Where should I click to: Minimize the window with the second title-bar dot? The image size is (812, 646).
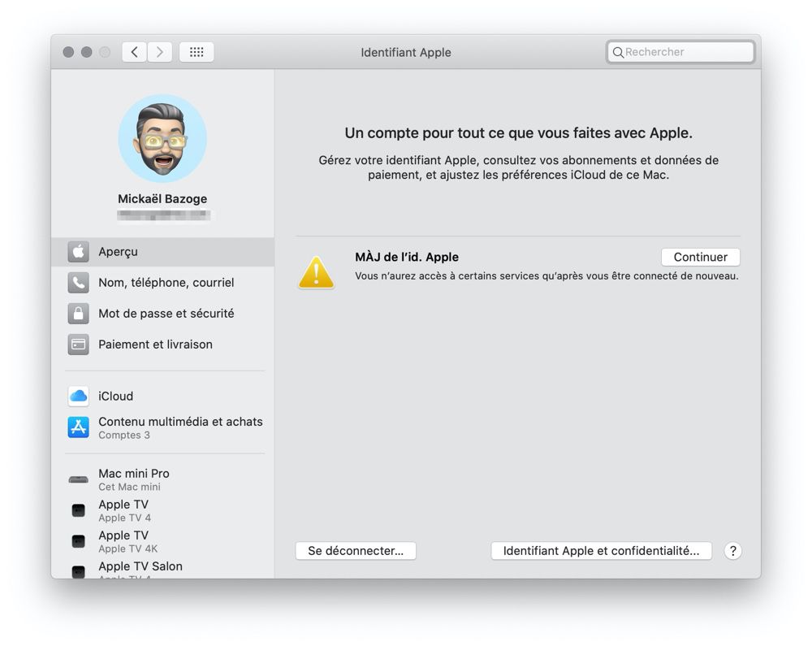87,52
